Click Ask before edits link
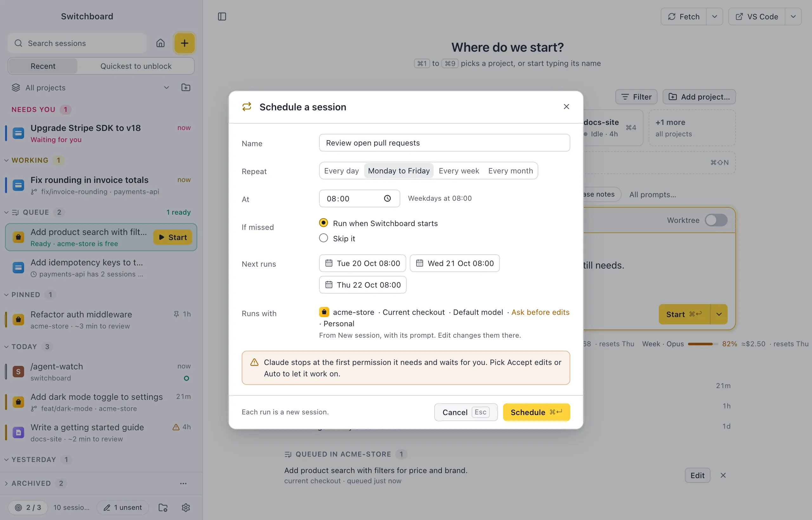The width and height of the screenshot is (812, 520). [540, 312]
